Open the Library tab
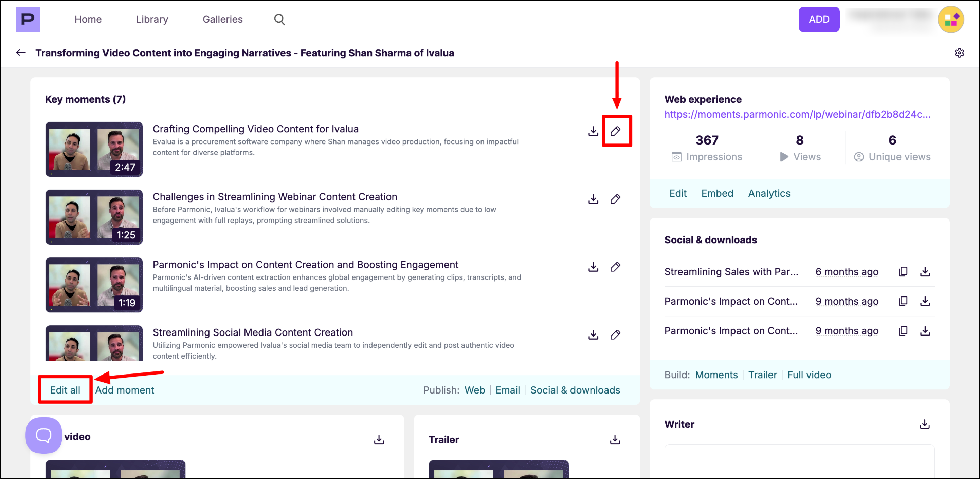980x479 pixels. tap(152, 19)
